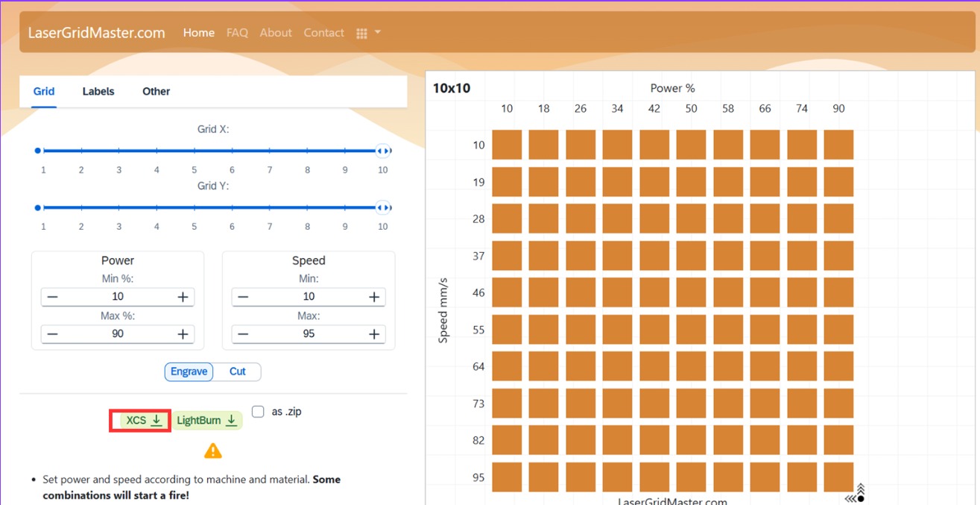Decrease Speed Max with minus button
The image size is (980, 505).
point(243,334)
